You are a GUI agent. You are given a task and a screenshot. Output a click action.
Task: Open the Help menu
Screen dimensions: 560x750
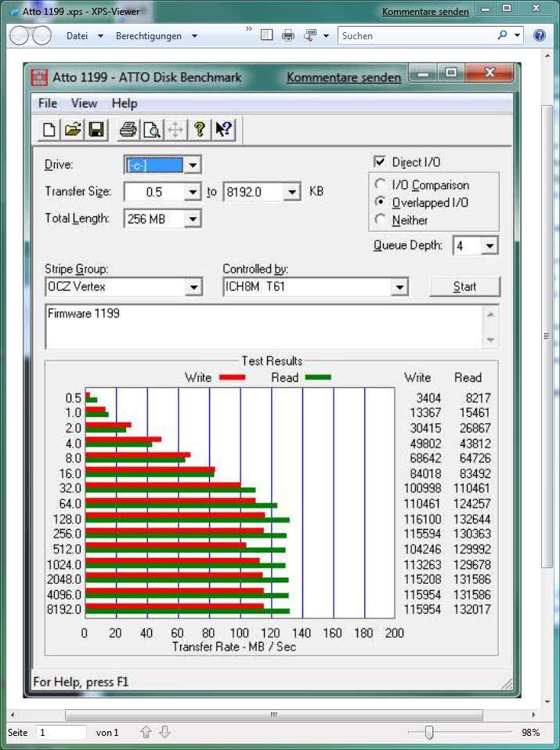125,103
